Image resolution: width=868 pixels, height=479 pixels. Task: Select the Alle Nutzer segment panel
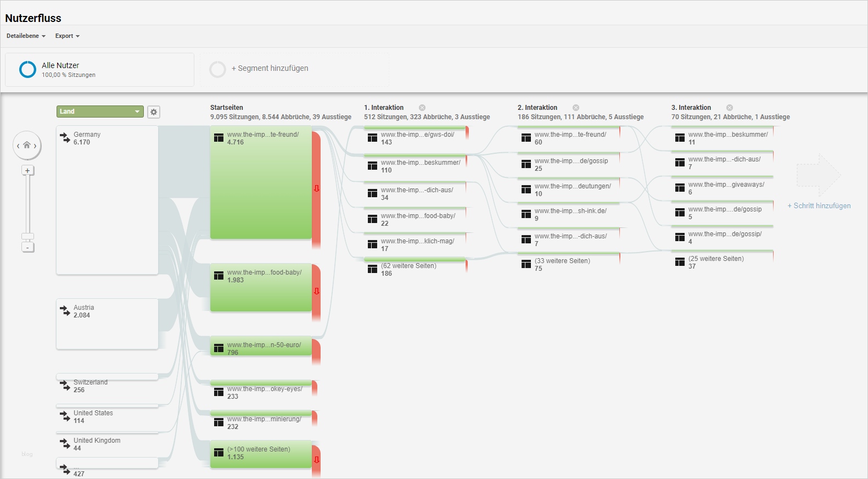click(99, 69)
